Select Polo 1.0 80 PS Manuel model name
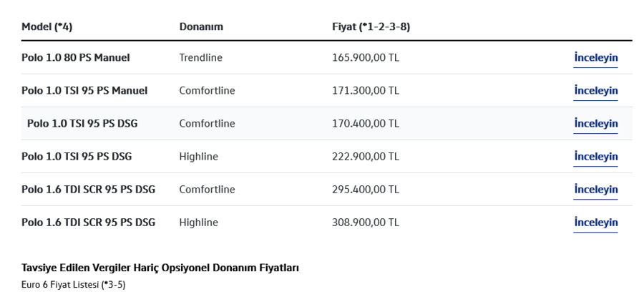Image resolution: width=644 pixels, height=307 pixels. 76,57
